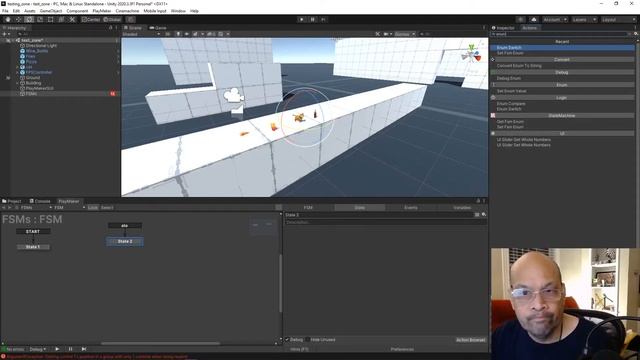
Task: Select the State 1 node in the graph
Action: [x=33, y=247]
